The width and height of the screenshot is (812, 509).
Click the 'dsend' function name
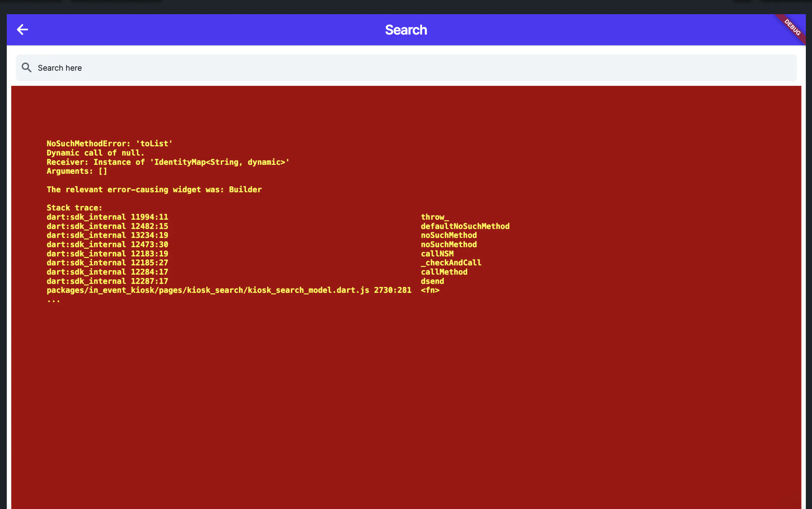coord(432,281)
